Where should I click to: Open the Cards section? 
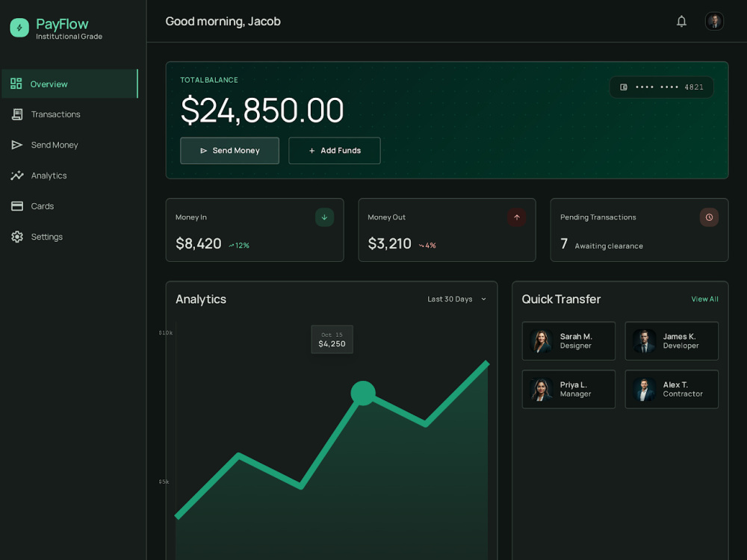pos(70,206)
